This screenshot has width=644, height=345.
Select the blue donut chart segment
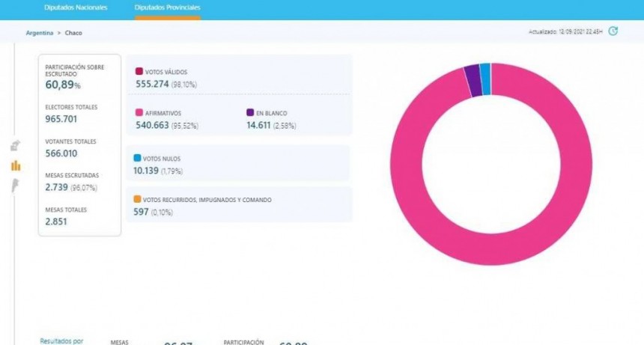pyautogui.click(x=485, y=79)
